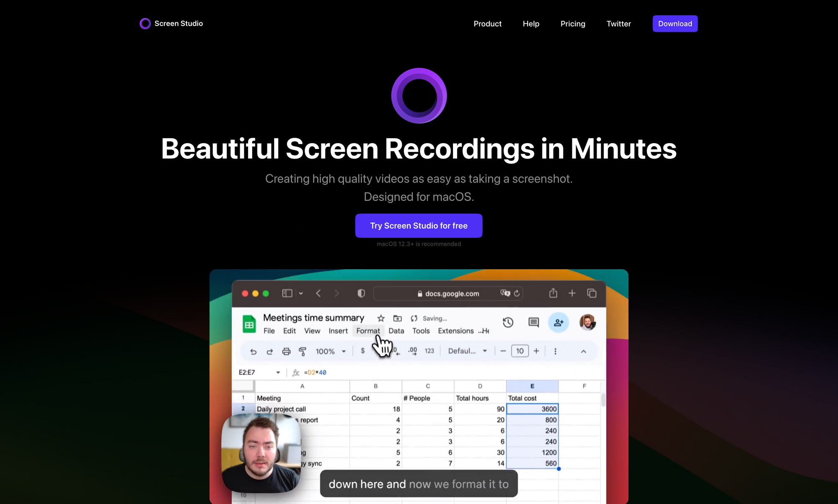838x504 pixels.
Task: Click the Twitter navigation link
Action: [x=618, y=23]
